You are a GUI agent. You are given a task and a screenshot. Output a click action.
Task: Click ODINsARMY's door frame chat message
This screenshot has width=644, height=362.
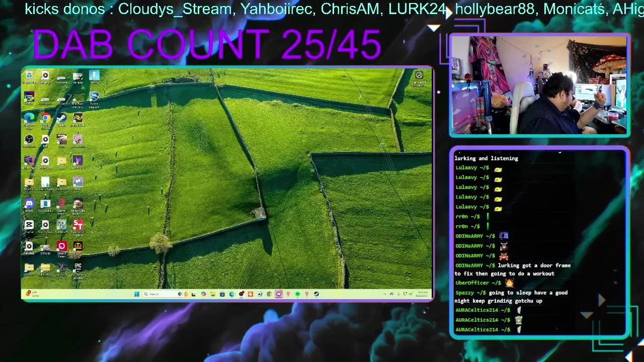513,269
